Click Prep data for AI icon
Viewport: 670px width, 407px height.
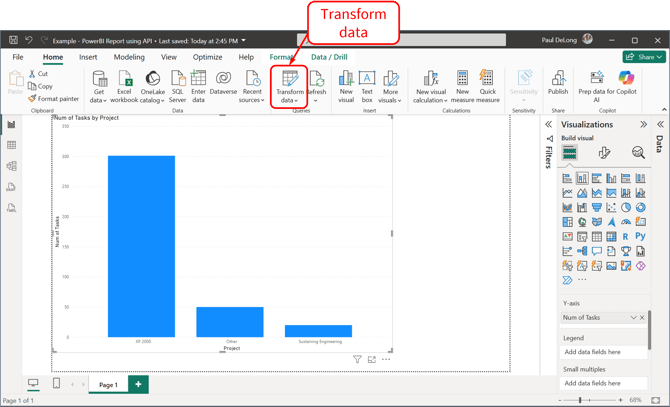click(597, 78)
